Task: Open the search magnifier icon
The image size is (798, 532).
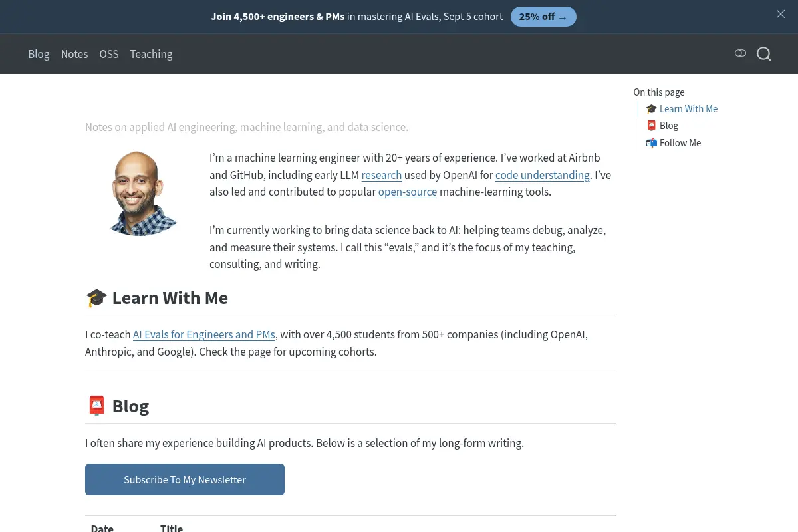Action: (764, 54)
